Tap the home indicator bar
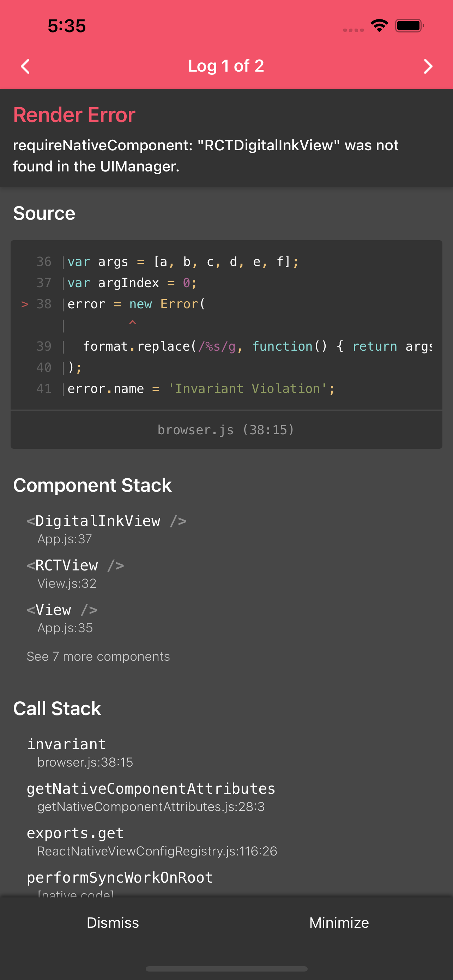Image resolution: width=453 pixels, height=980 pixels. [226, 969]
